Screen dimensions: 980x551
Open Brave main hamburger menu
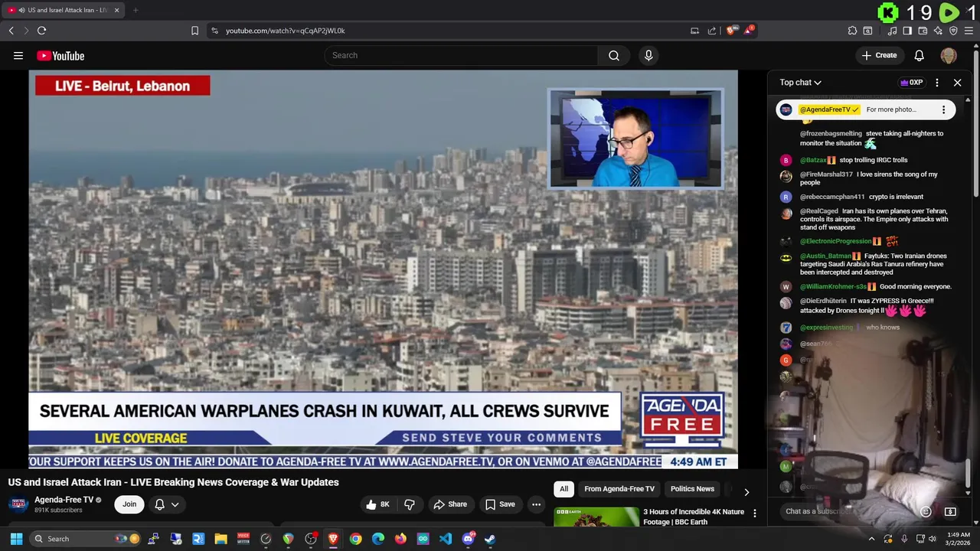969,31
